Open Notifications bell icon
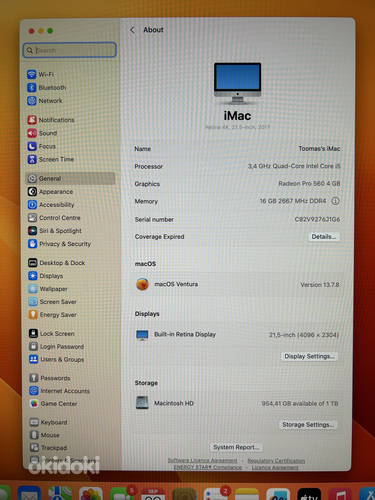This screenshot has width=375, height=500. point(32,120)
